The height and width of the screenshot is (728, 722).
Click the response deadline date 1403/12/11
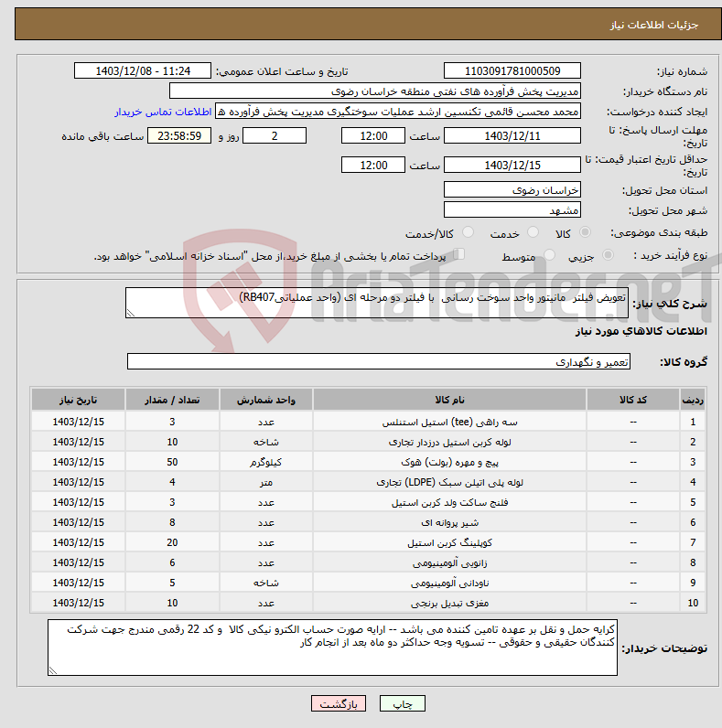pyautogui.click(x=512, y=135)
